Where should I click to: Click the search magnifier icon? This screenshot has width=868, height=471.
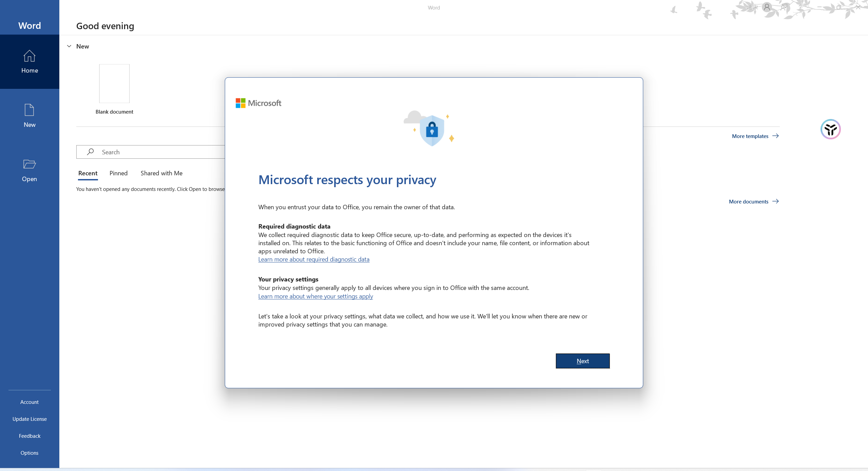[x=90, y=152]
